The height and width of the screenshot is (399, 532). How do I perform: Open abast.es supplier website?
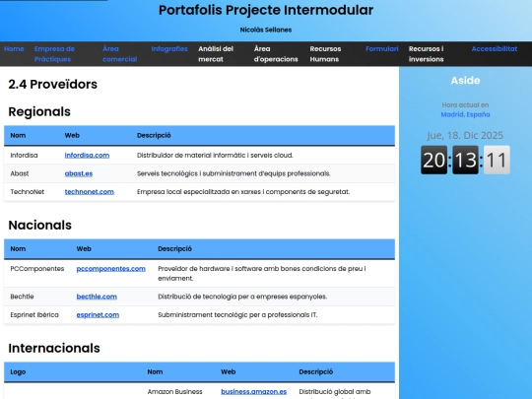[79, 173]
